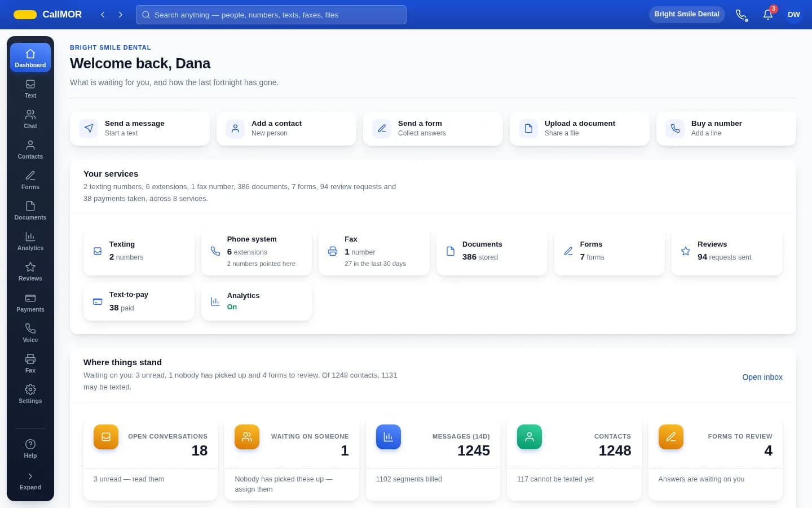This screenshot has height=508, width=812.
Task: Click the CallMOR logo
Action: click(48, 15)
